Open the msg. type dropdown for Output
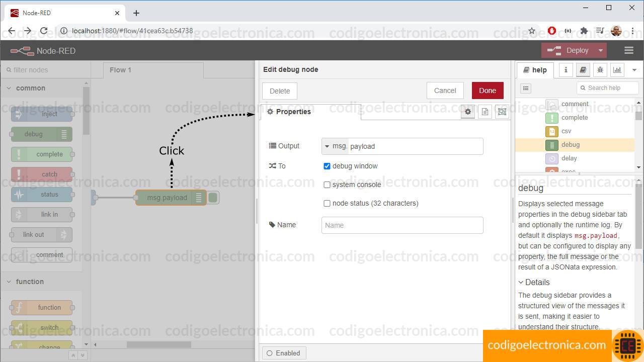This screenshot has width=644, height=362. (335, 146)
